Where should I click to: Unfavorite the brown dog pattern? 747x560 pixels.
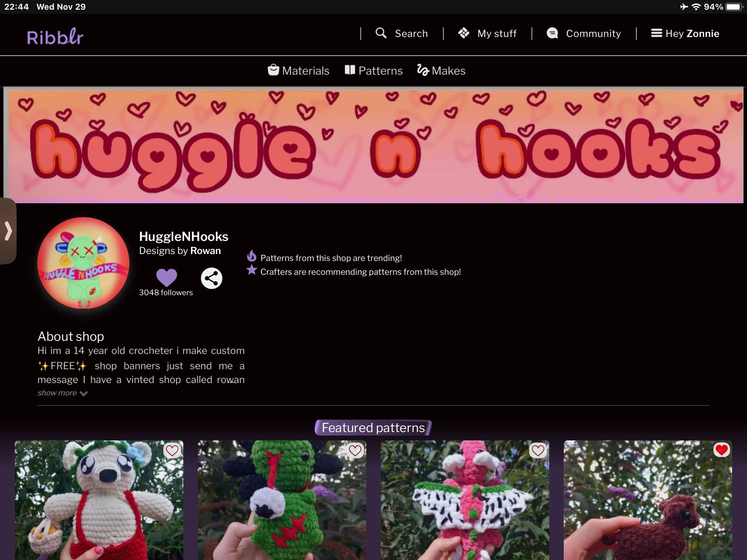[x=721, y=450]
